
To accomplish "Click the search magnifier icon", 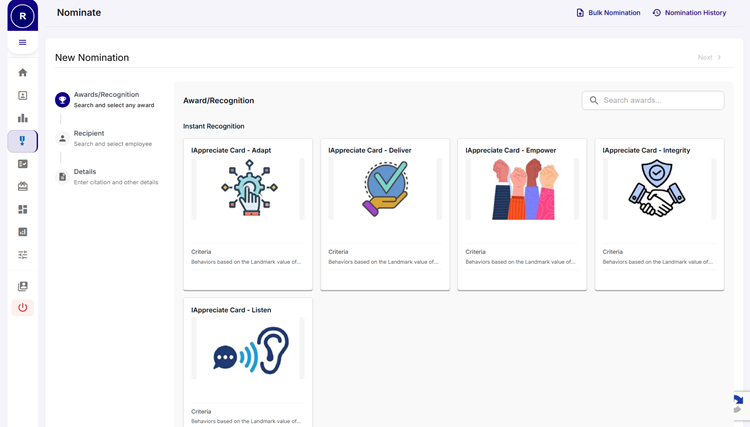I will tap(594, 100).
